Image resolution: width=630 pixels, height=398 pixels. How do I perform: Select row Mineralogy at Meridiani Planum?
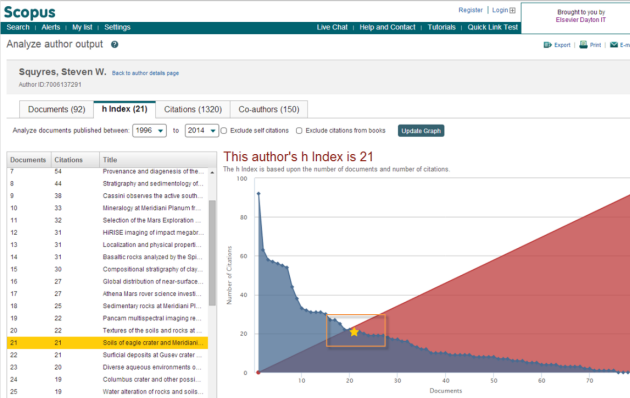coord(108,208)
